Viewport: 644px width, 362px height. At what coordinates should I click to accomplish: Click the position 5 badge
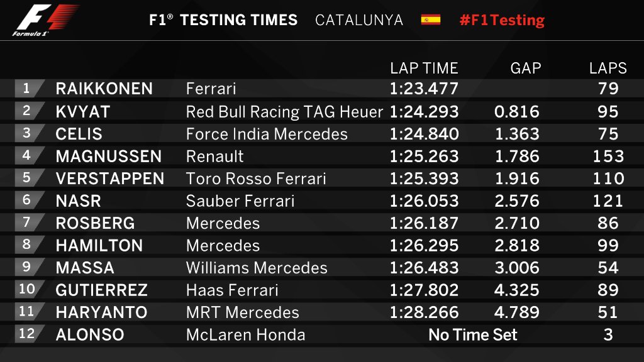28,178
